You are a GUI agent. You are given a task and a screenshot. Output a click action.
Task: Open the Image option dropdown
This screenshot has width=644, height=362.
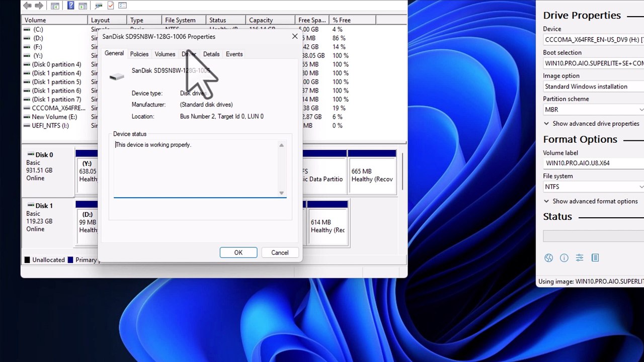[x=593, y=86]
